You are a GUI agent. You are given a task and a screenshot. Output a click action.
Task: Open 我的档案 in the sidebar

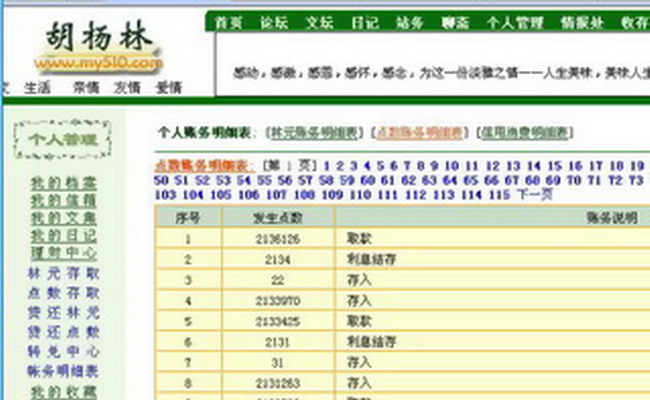[63, 182]
